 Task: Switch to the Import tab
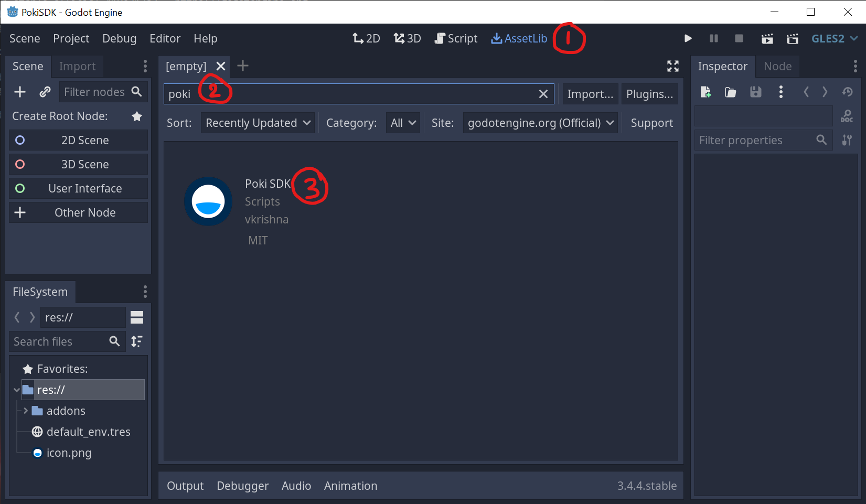click(x=77, y=66)
